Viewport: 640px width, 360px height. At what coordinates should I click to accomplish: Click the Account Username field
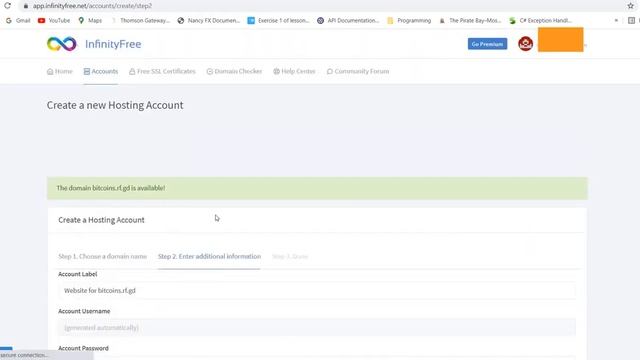point(317,328)
